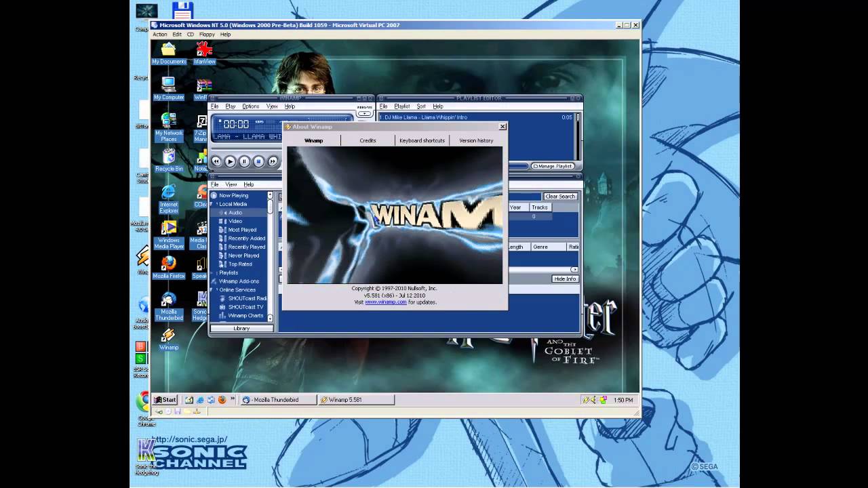Launch the Mozilla Firefox desktop icon
The height and width of the screenshot is (488, 868).
pyautogui.click(x=169, y=267)
